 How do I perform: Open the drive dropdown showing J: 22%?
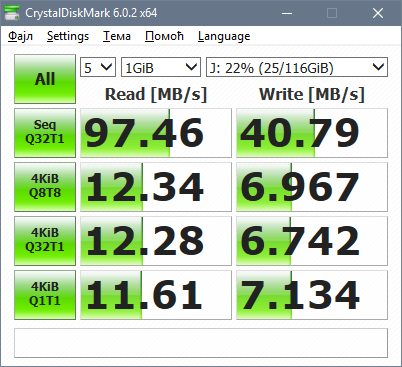[x=297, y=67]
